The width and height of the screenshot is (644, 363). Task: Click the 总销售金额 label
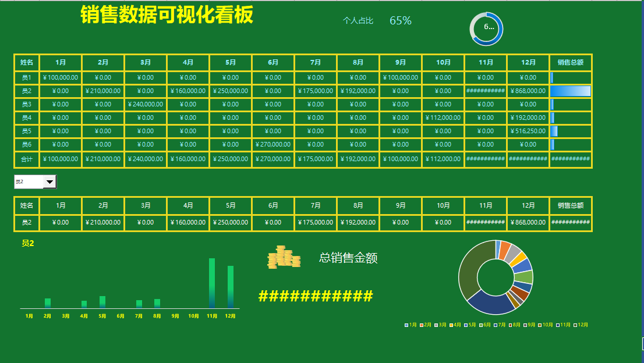348,258
